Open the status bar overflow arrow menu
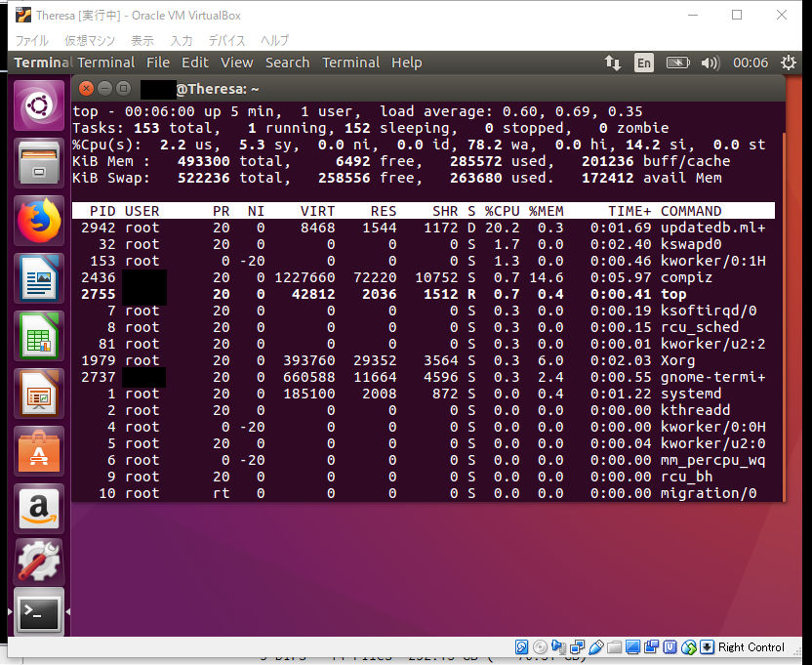 (x=707, y=647)
